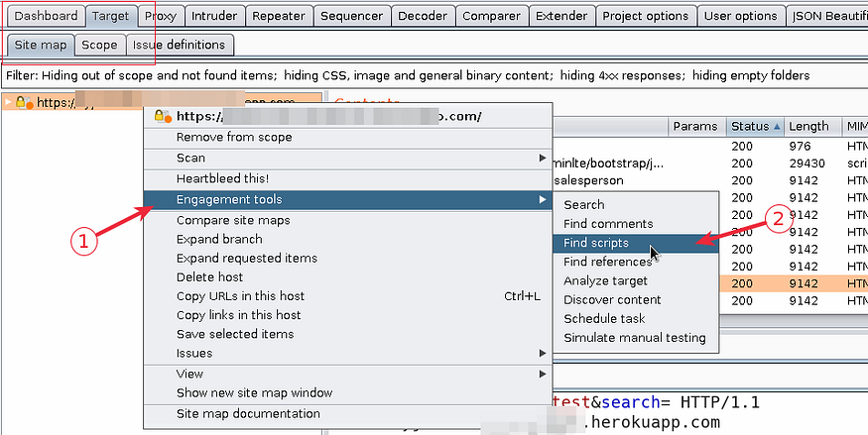The image size is (868, 435).
Task: Switch to the Proxy tab
Action: [161, 16]
